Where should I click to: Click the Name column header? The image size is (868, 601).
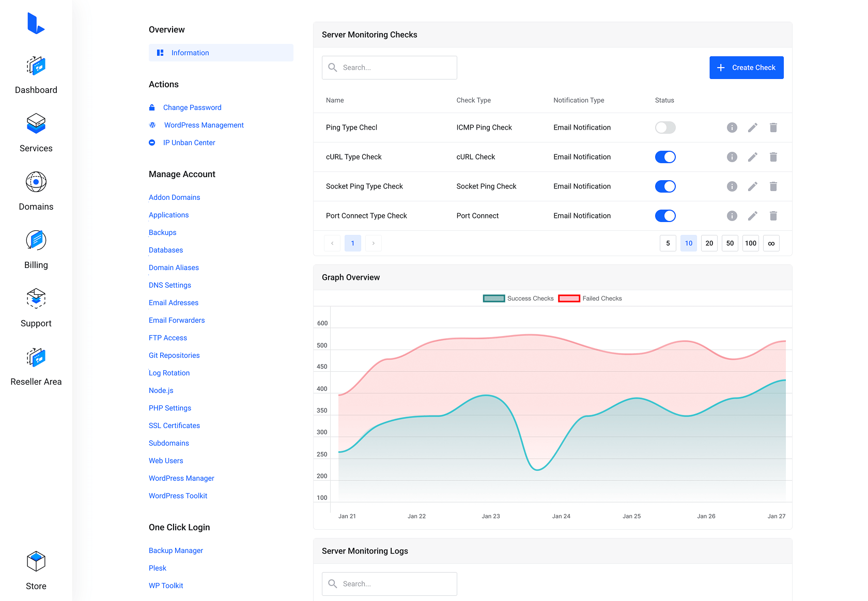[x=335, y=100]
